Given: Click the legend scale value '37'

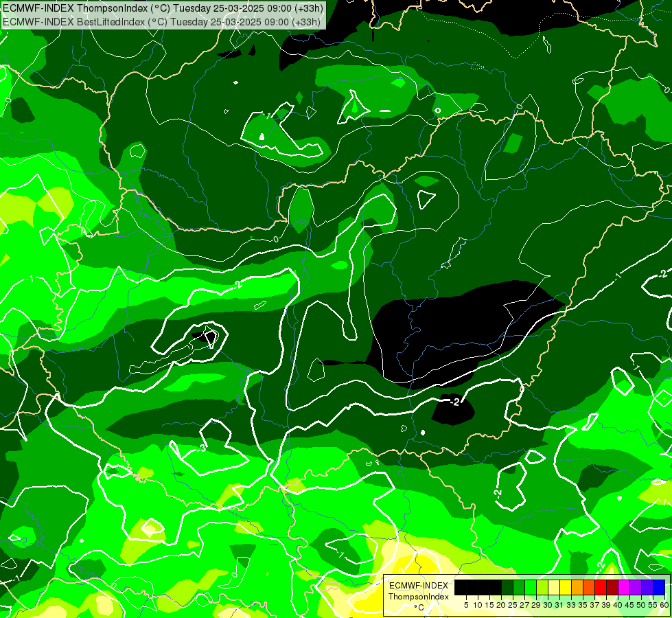Looking at the screenshot, I should tap(594, 605).
